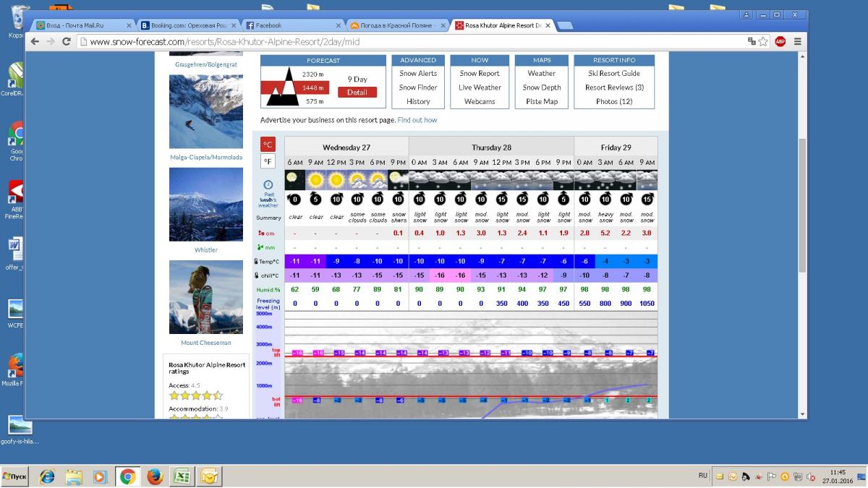
Task: Open the Whistler mountain photo thumbnail
Action: point(206,205)
